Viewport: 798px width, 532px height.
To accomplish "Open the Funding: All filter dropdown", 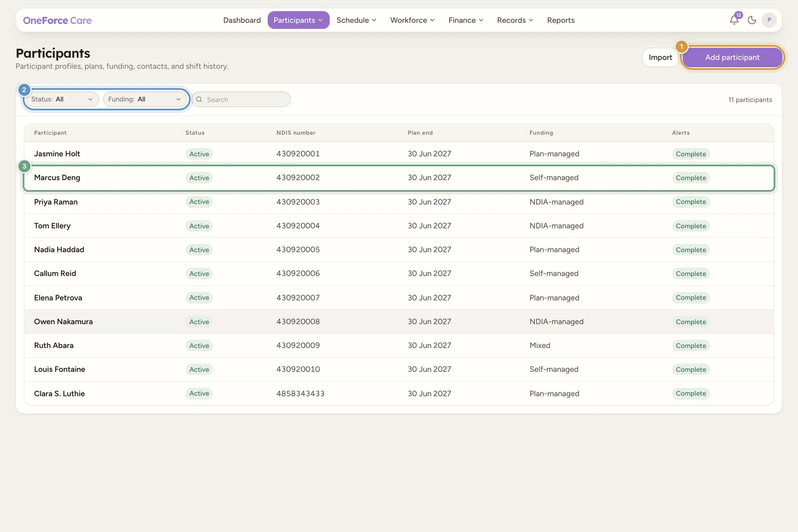I will pyautogui.click(x=145, y=99).
